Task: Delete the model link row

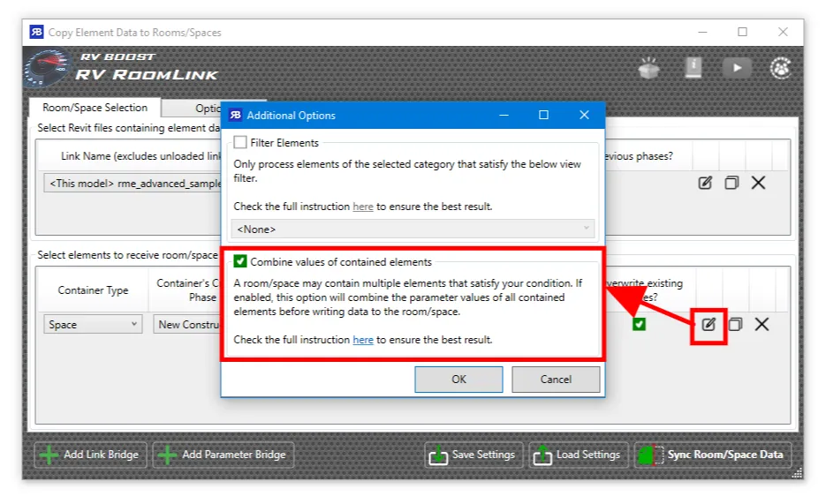Action: point(759,183)
